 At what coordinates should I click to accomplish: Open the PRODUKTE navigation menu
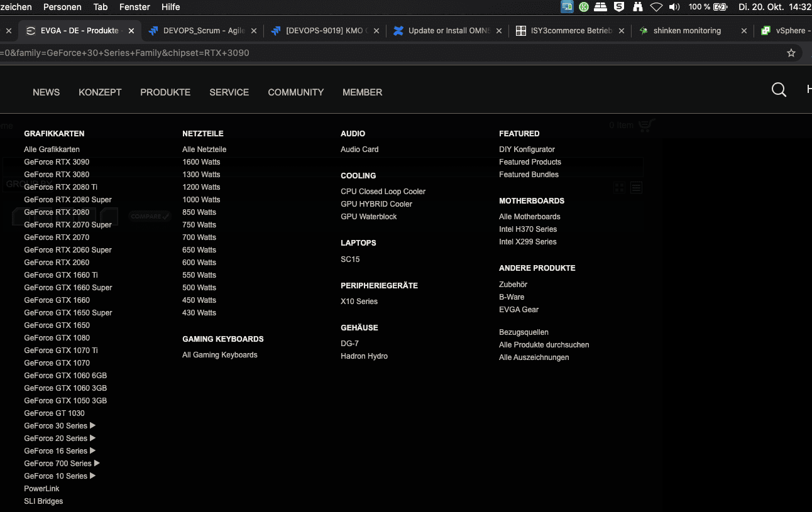tap(165, 92)
